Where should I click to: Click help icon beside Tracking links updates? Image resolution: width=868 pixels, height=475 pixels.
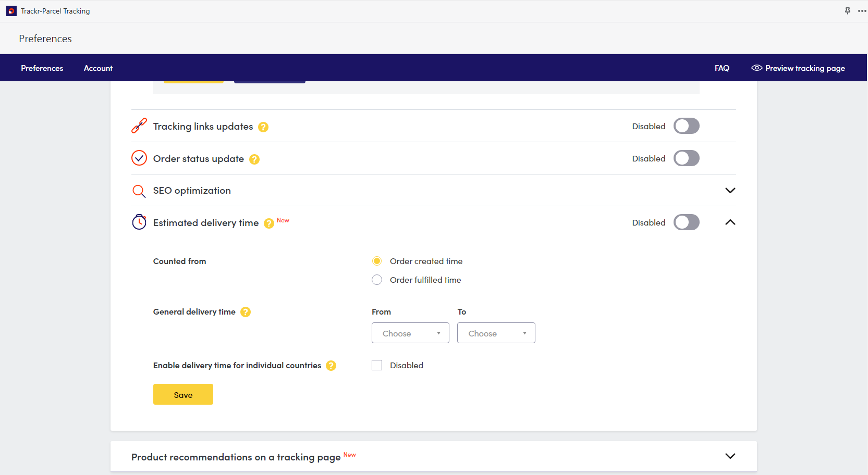(x=263, y=127)
